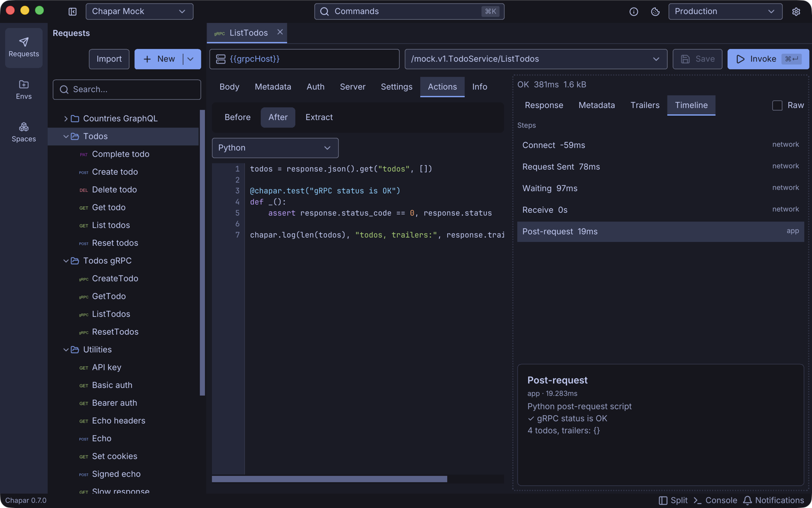Expand the Countries GraphQL folder chevron
The height and width of the screenshot is (508, 812).
pyautogui.click(x=65, y=118)
